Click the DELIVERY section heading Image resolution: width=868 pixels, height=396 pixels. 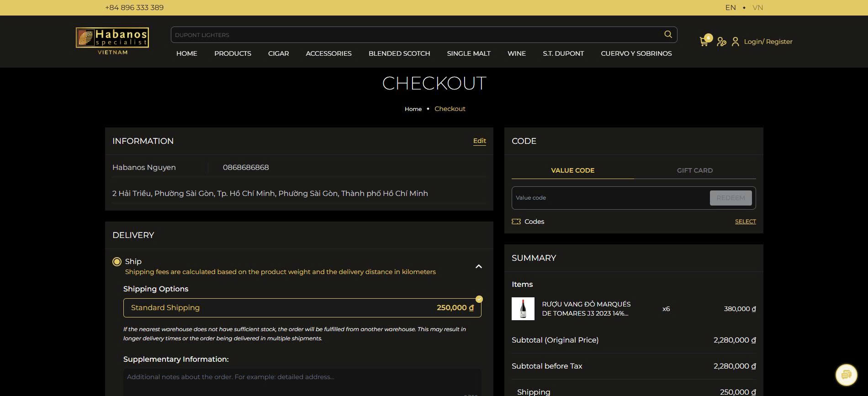pos(133,235)
